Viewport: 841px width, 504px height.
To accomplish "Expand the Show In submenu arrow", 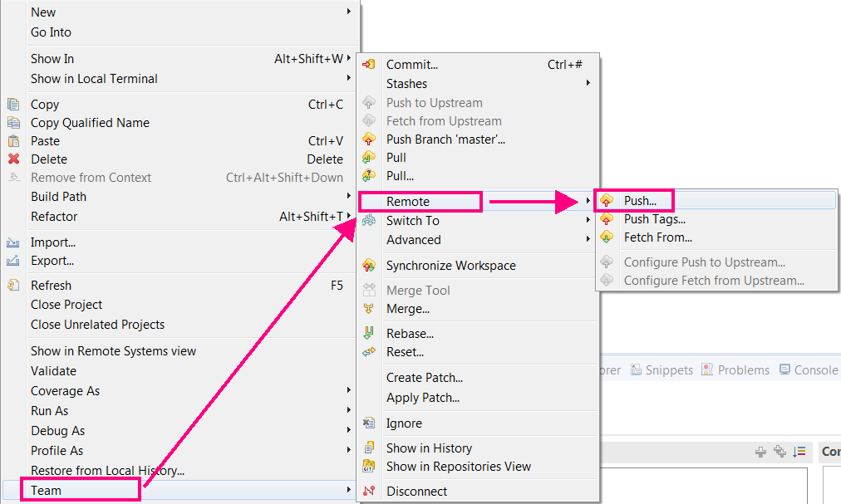I will 349,58.
